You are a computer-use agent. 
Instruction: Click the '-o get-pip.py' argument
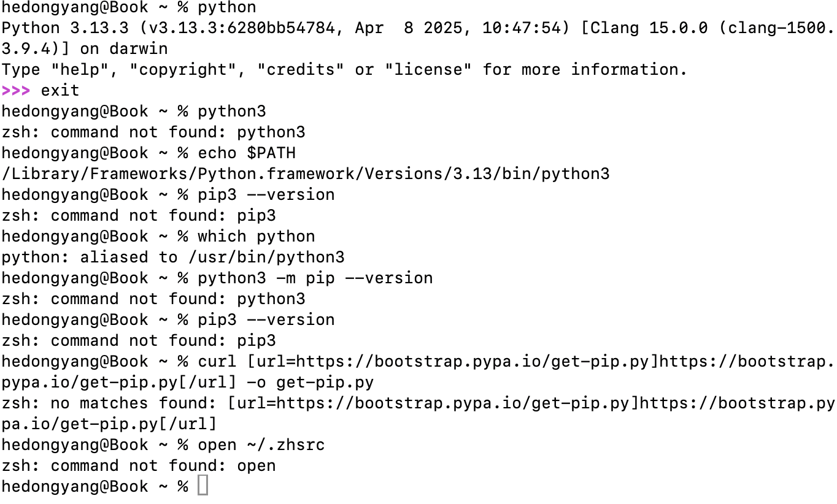point(310,382)
